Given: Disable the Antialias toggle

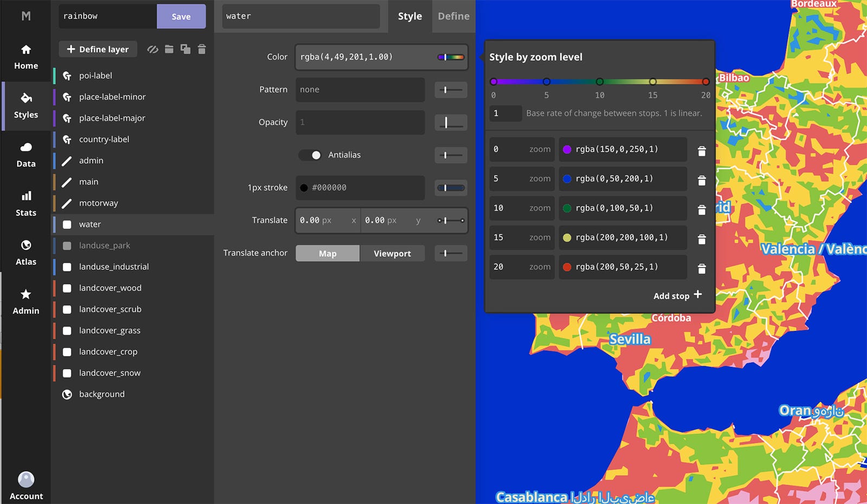Looking at the screenshot, I should (310, 155).
